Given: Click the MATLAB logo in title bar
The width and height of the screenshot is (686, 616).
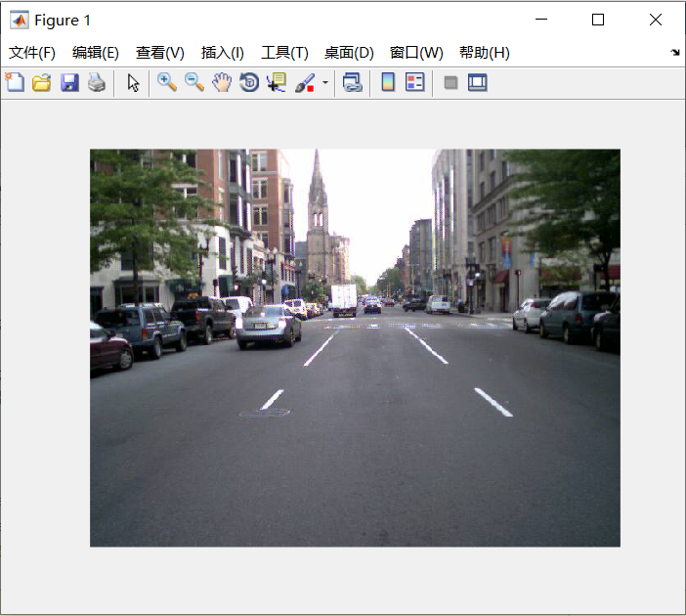Looking at the screenshot, I should point(20,20).
